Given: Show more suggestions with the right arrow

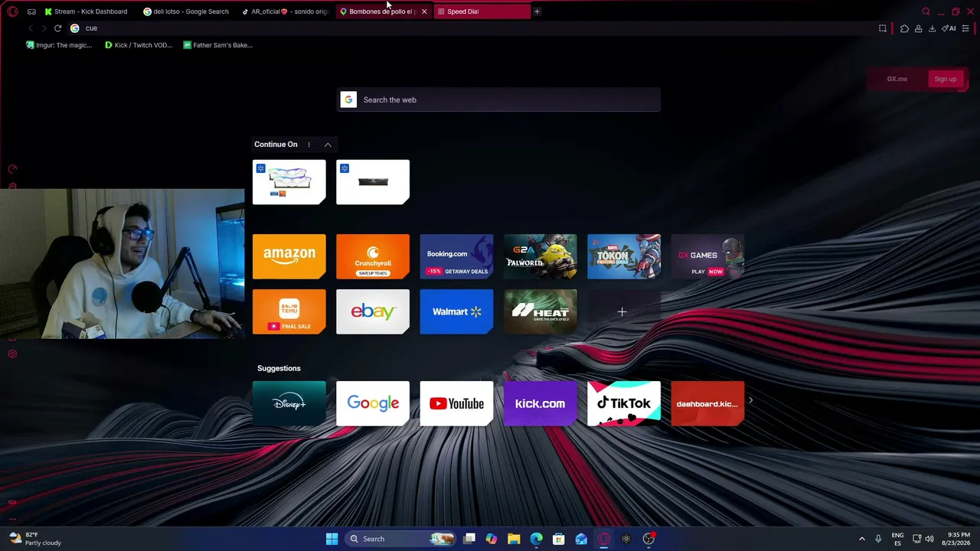Looking at the screenshot, I should (x=750, y=400).
